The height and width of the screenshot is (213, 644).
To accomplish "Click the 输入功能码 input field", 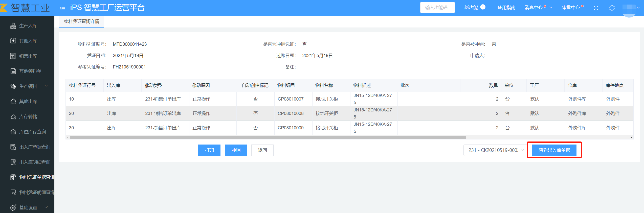I will point(437,8).
